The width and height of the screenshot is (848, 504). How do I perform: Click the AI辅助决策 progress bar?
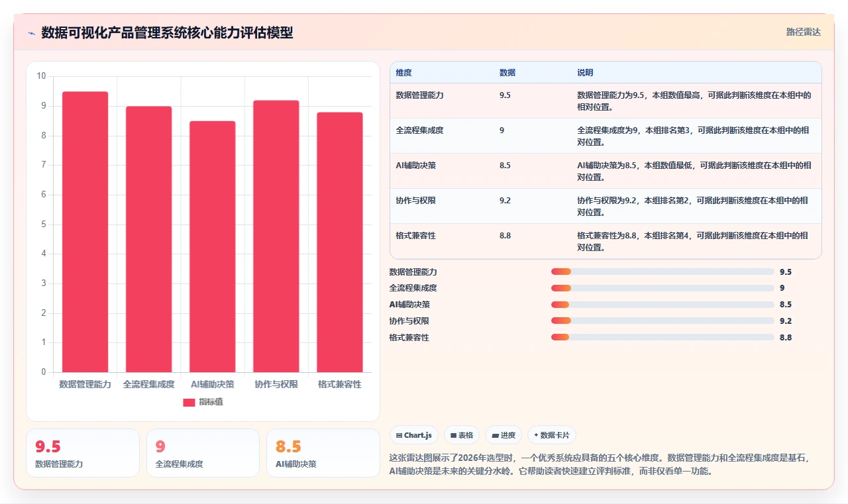[662, 305]
